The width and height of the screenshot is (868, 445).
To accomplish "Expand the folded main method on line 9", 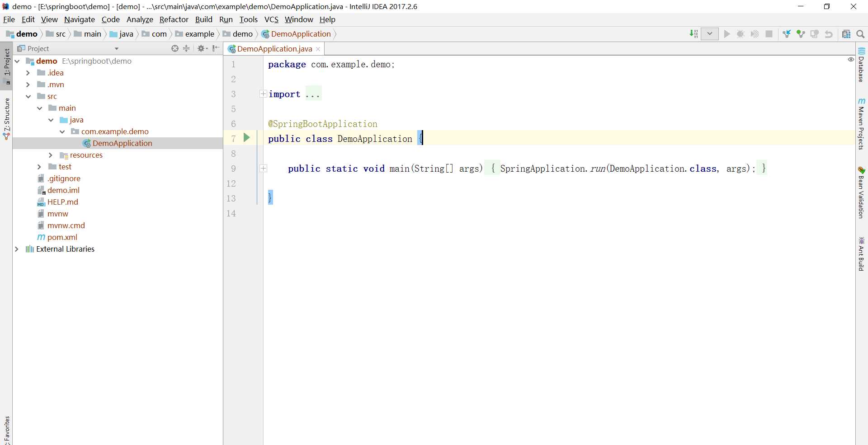I will 263,169.
